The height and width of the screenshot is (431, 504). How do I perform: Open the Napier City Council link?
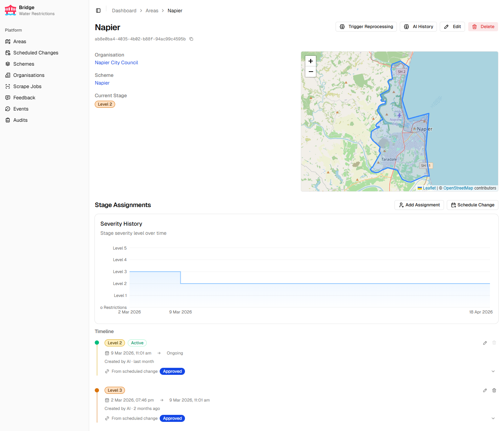(116, 62)
